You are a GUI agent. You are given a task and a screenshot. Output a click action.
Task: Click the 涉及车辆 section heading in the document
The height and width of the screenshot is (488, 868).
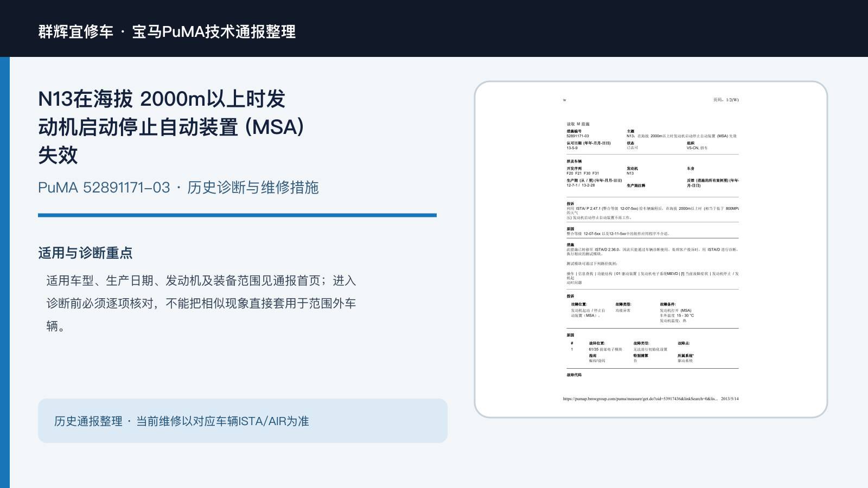click(574, 161)
